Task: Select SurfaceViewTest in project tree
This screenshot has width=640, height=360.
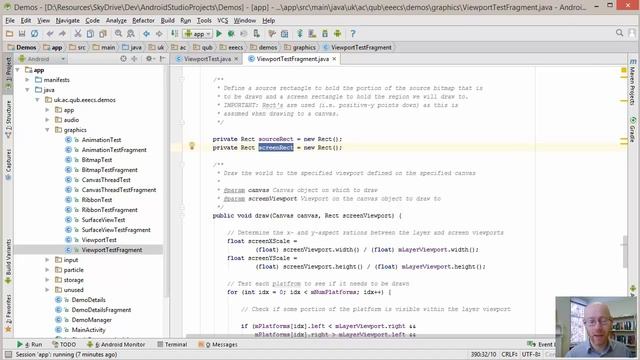Action: coord(103,220)
